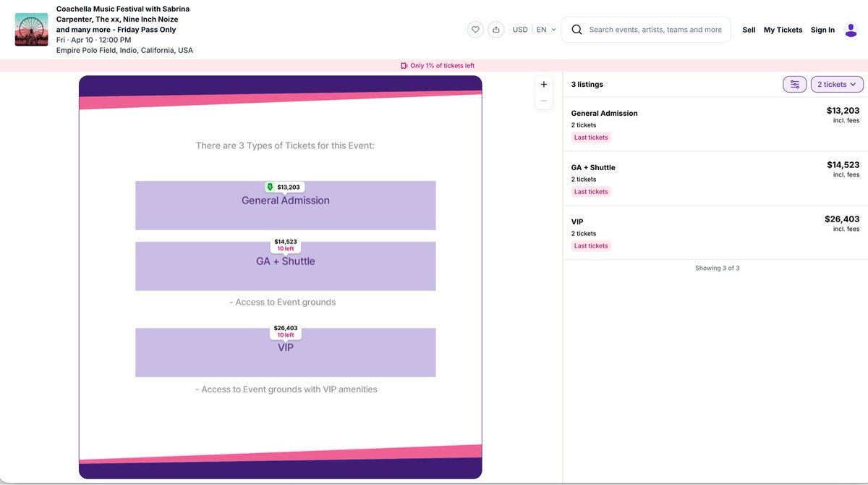The width and height of the screenshot is (868, 485).
Task: Open the user profile avatar
Action: pos(851,30)
